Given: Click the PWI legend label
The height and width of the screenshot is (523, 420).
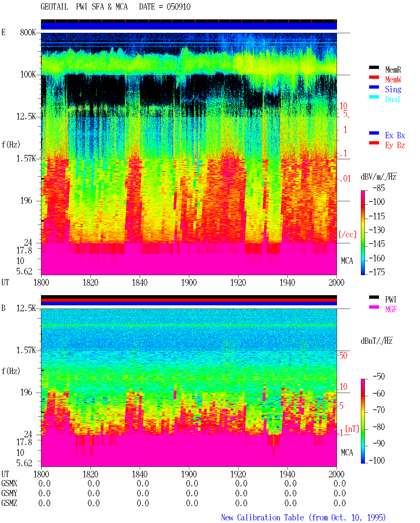Looking at the screenshot, I should [391, 299].
